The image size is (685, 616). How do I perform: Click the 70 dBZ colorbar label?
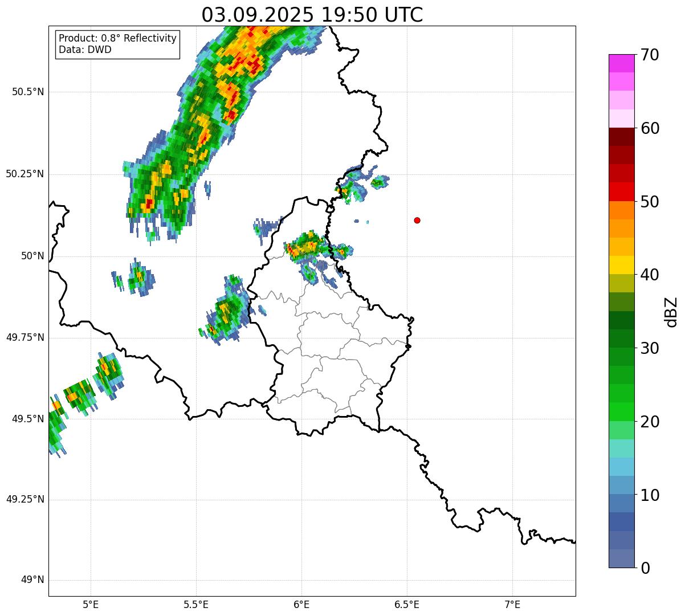pyautogui.click(x=650, y=55)
